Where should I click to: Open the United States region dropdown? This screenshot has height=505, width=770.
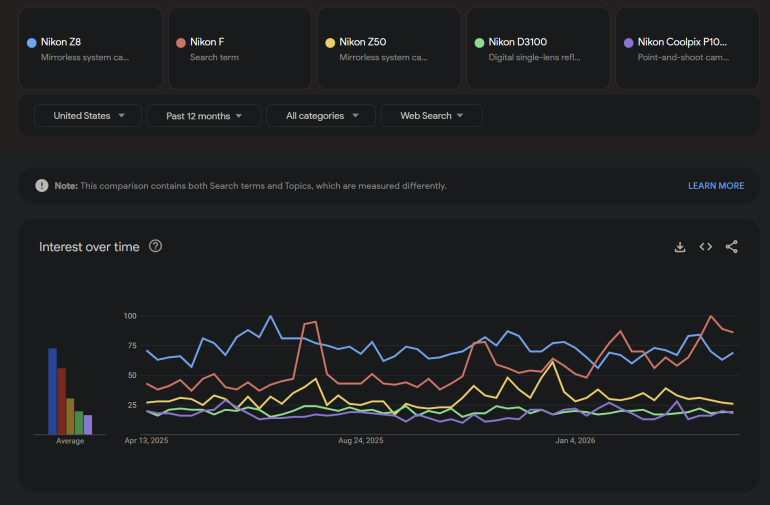click(88, 116)
